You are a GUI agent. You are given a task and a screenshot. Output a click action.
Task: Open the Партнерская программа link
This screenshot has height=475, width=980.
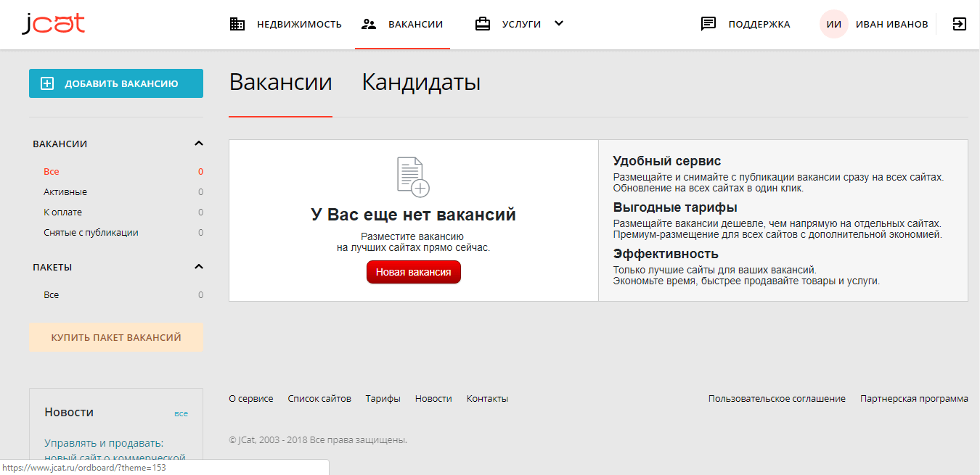pos(914,399)
